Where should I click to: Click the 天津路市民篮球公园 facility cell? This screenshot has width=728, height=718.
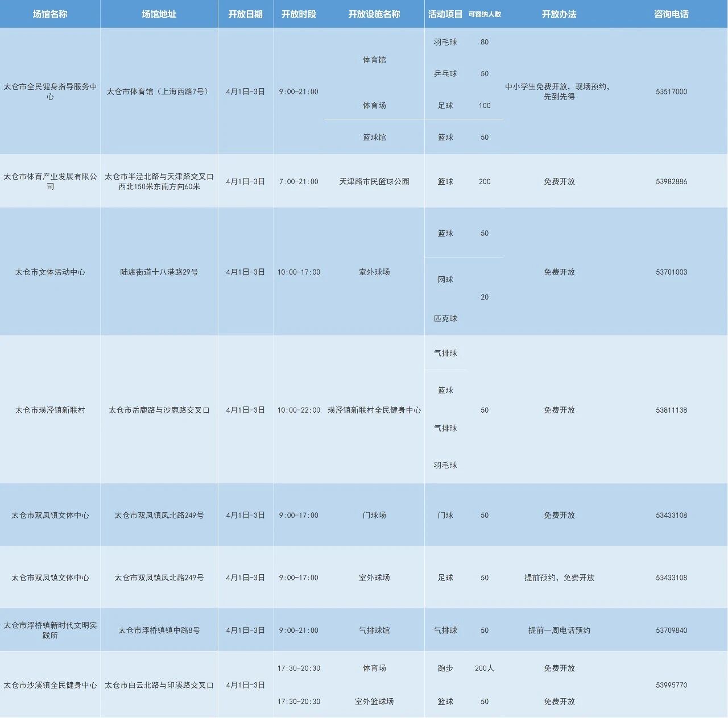point(374,181)
